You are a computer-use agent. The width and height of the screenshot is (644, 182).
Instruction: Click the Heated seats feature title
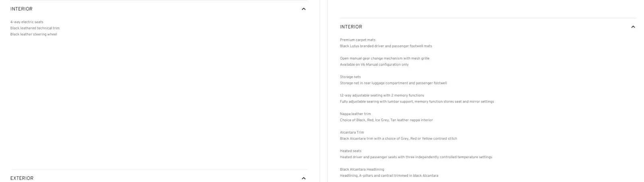(351, 151)
